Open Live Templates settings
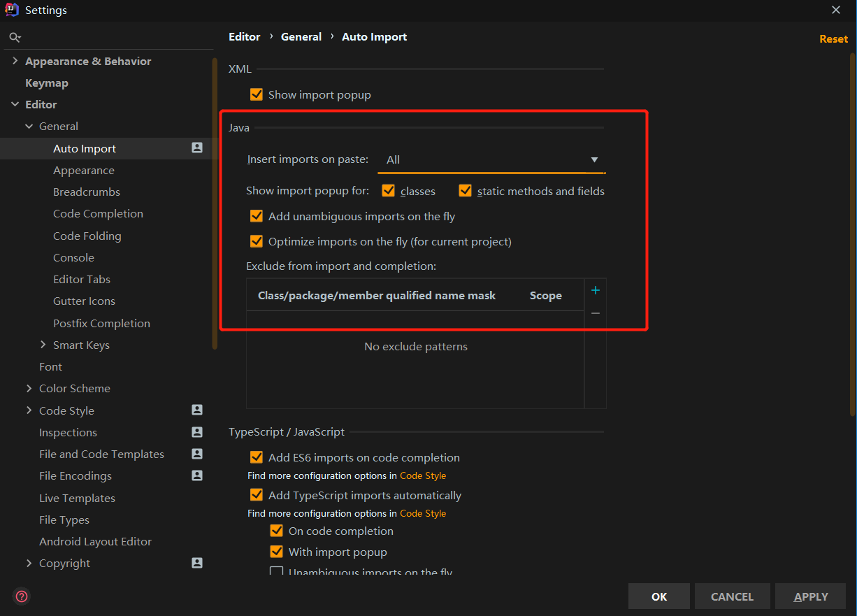Viewport: 857px width, 616px height. coord(77,498)
